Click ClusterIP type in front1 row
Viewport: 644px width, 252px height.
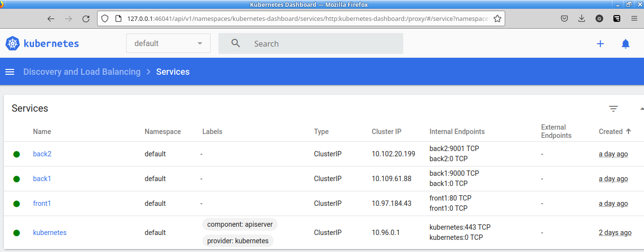[328, 203]
